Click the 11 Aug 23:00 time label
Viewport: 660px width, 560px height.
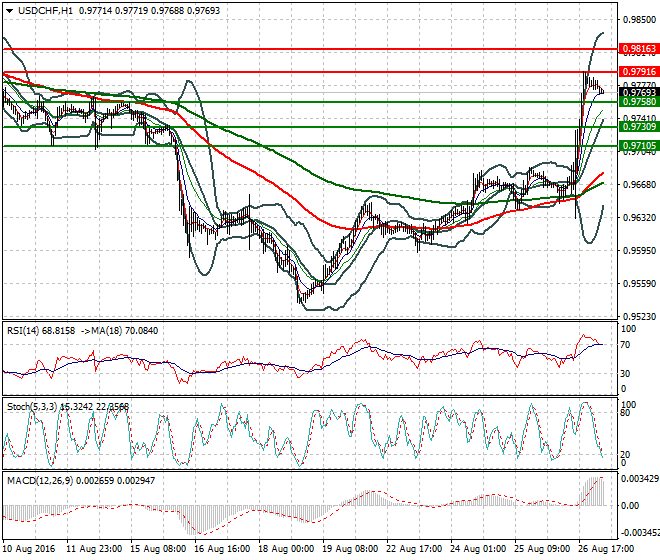(x=94, y=549)
